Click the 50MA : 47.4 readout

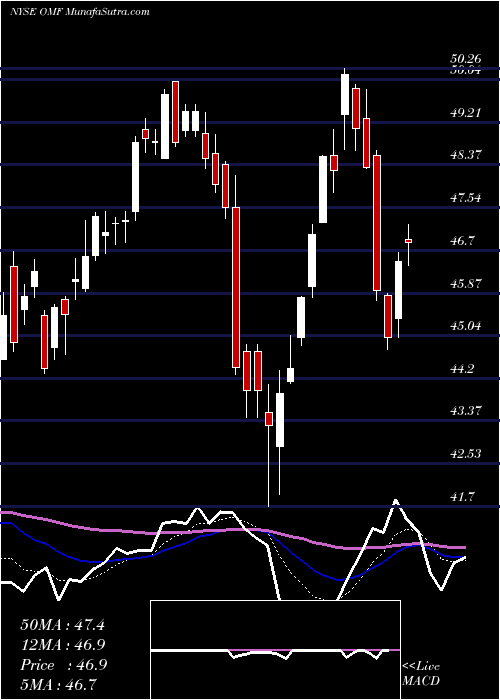[62, 625]
